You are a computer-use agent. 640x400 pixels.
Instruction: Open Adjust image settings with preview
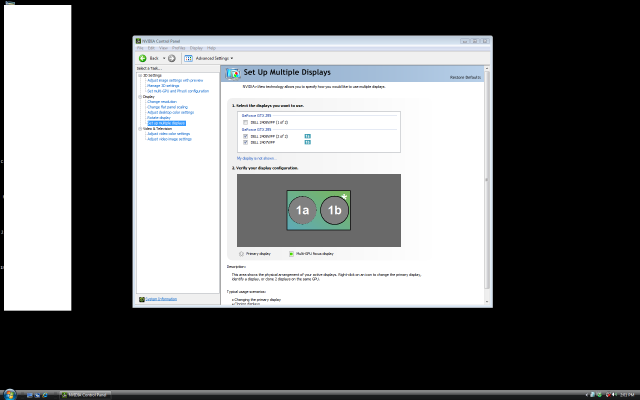175,80
